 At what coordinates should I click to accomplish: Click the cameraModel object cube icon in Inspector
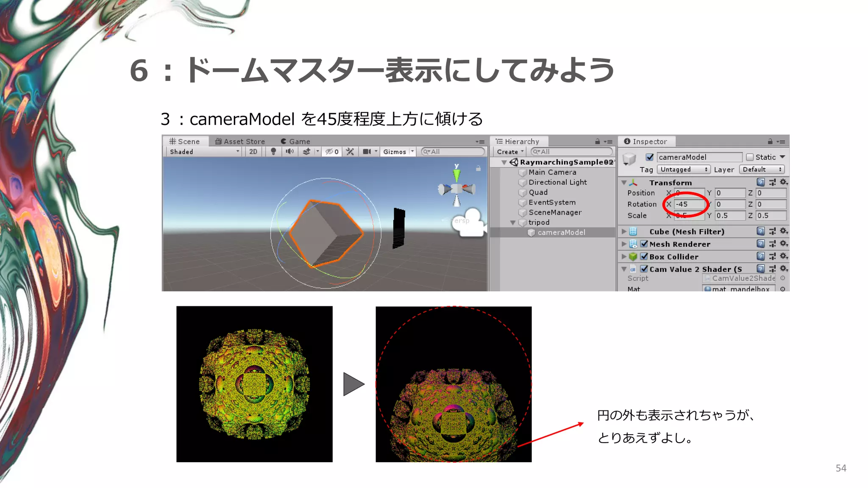click(x=629, y=159)
